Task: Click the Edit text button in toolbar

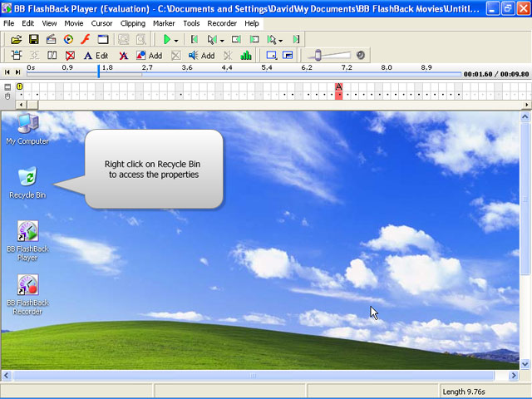Action: point(96,56)
